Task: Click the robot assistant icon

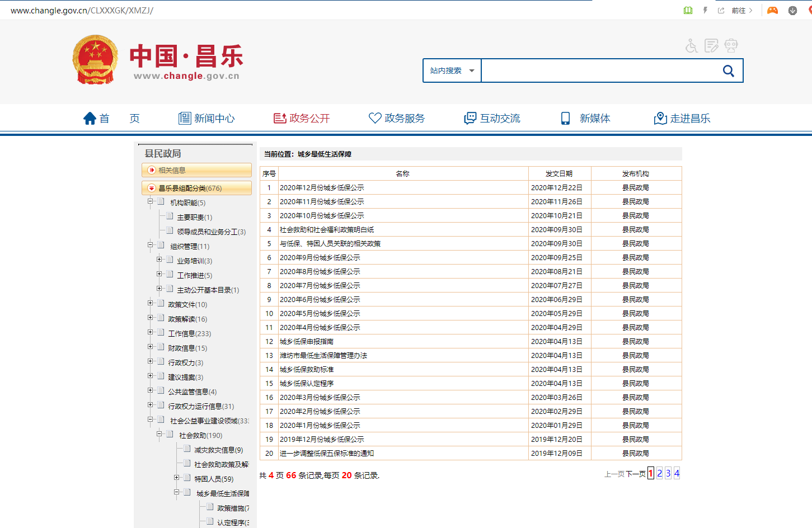Action: click(731, 46)
